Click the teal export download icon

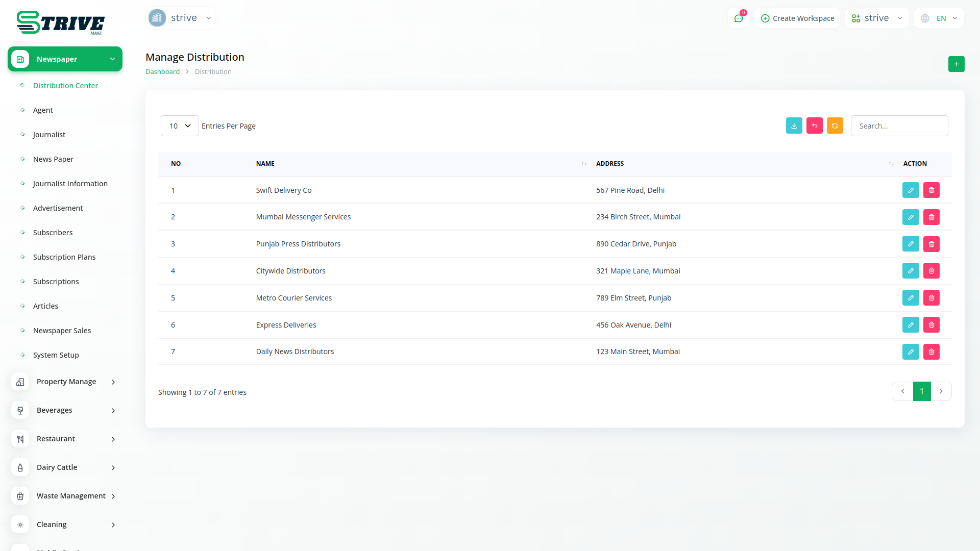tap(794, 126)
